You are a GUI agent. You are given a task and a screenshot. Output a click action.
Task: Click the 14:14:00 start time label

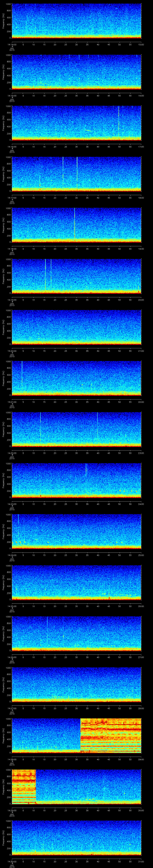click(12, 44)
